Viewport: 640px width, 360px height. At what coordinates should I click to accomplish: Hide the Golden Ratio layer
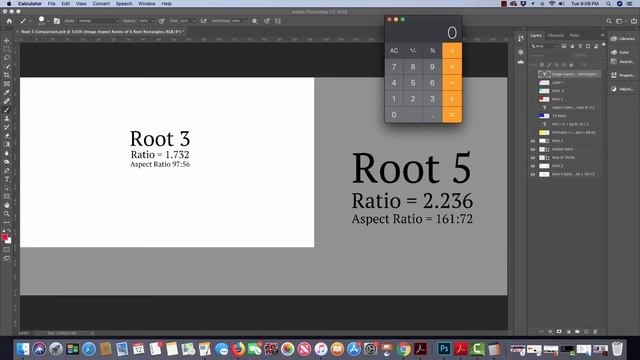[x=533, y=149]
